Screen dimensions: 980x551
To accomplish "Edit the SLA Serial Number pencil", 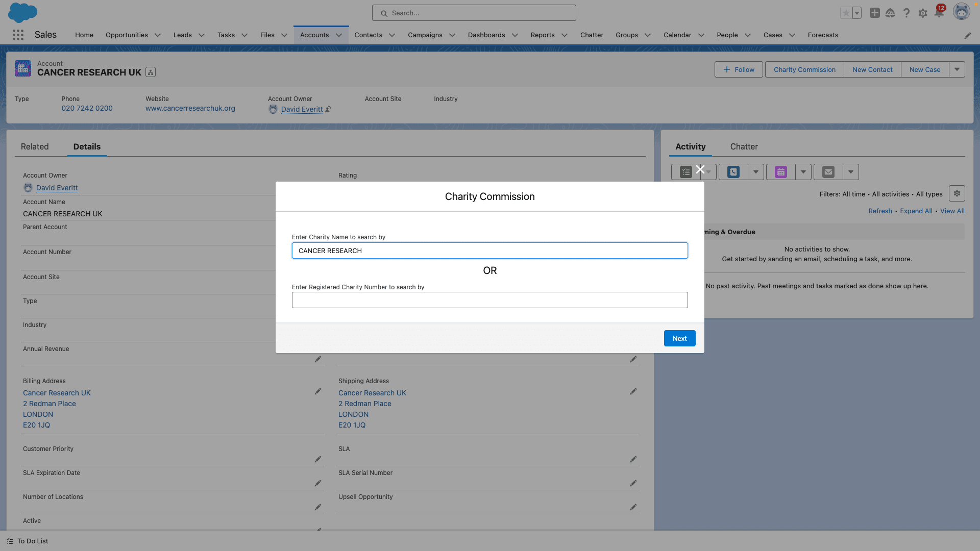I will pyautogui.click(x=633, y=483).
